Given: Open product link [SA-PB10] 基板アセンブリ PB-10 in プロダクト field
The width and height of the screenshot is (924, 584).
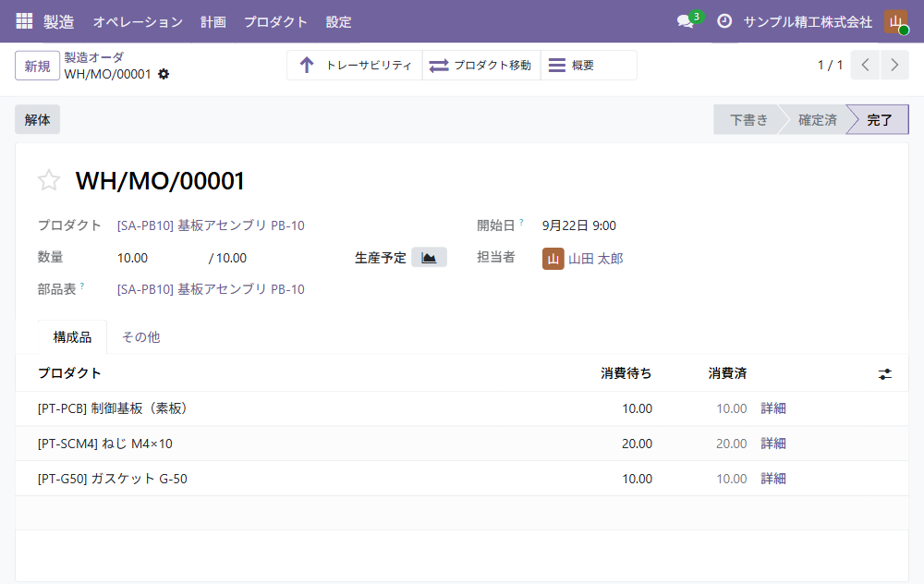Looking at the screenshot, I should (211, 225).
